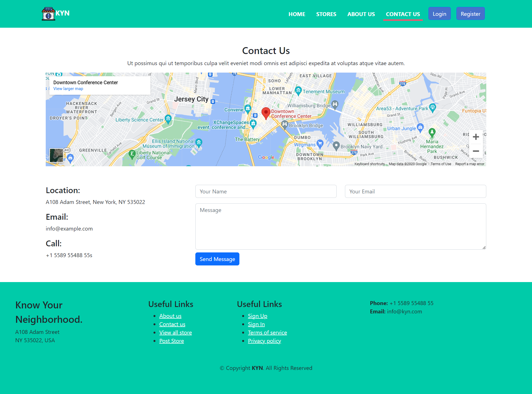
Task: Grab the Message textarea resize handle
Action: 484,247
